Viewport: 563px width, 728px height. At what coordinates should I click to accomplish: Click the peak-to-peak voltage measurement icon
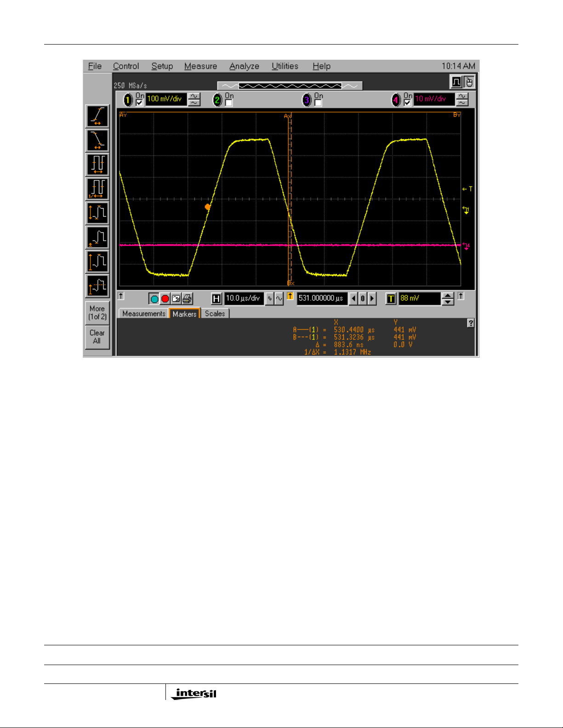[97, 213]
